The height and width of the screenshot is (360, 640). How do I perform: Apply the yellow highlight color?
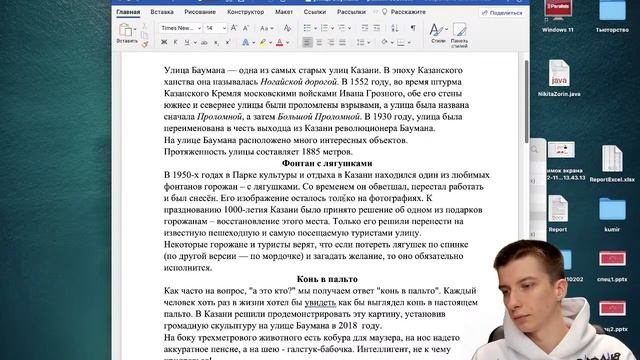click(264, 42)
